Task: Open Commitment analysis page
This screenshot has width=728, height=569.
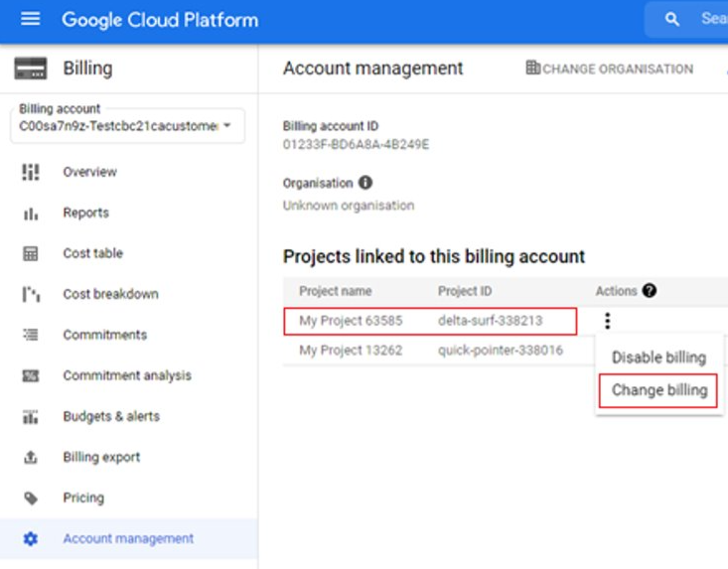Action: [127, 375]
